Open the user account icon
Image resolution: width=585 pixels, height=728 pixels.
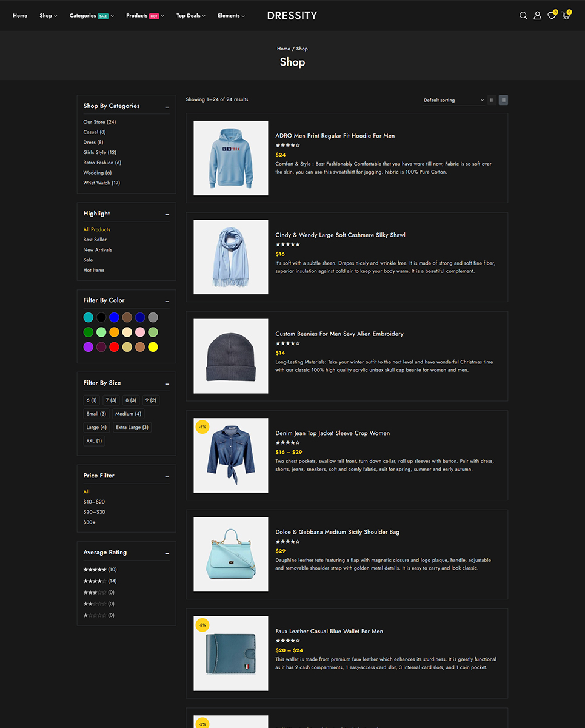[x=537, y=16]
